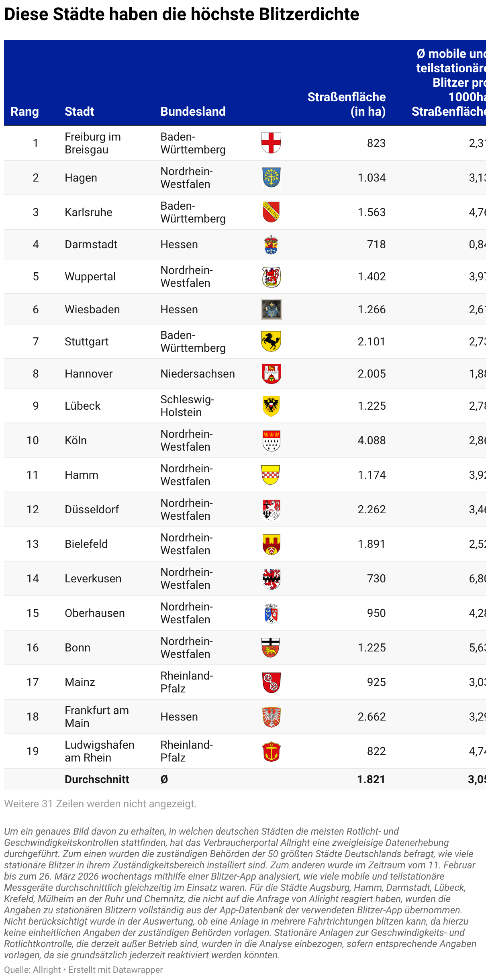Screen dimensions: 490x980
Task: Click Frankfurt's white eagle crest
Action: point(271,717)
